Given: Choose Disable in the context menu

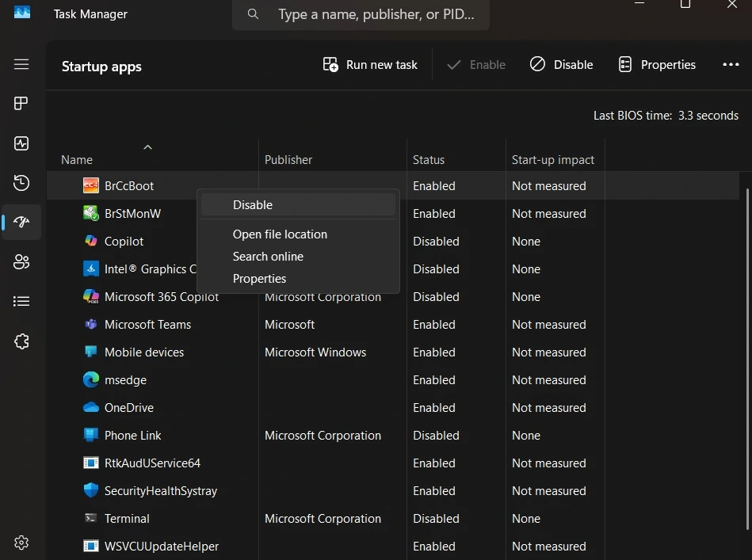Looking at the screenshot, I should pos(298,204).
